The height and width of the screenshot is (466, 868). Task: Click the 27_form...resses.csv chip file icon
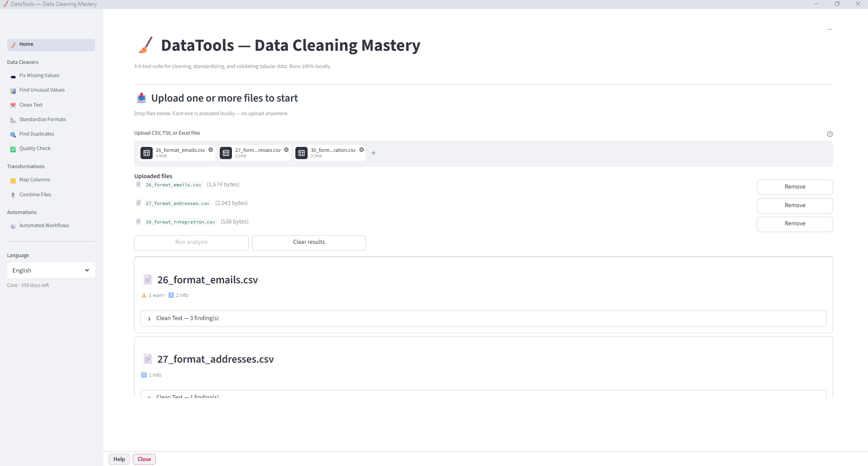point(226,153)
